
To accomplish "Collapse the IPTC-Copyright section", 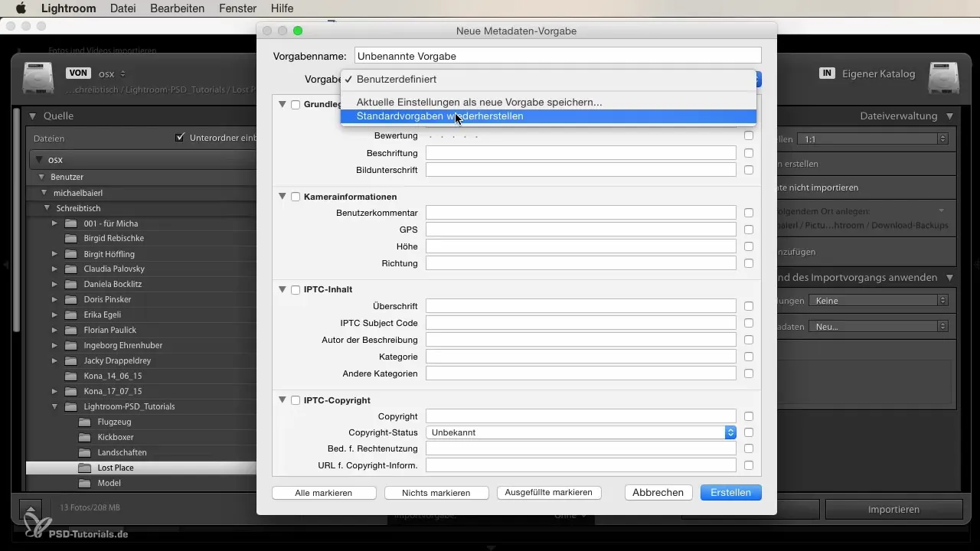I will pos(283,399).
